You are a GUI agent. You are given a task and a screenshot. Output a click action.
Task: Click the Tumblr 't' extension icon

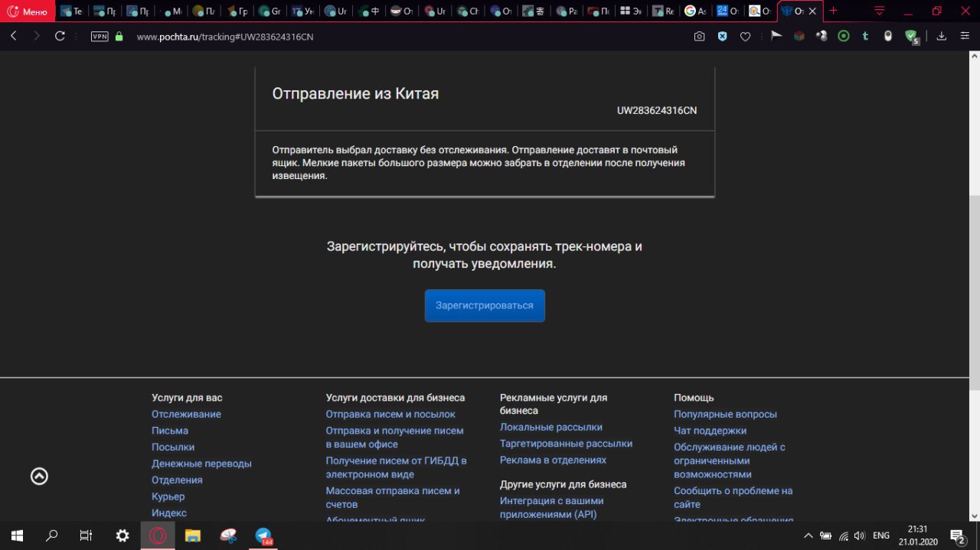pyautogui.click(x=865, y=35)
